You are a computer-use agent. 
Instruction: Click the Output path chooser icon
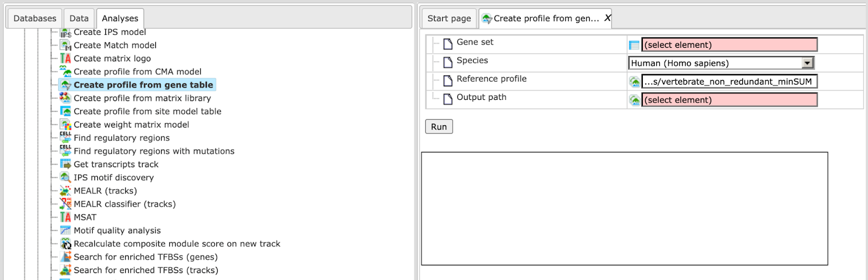(x=634, y=100)
